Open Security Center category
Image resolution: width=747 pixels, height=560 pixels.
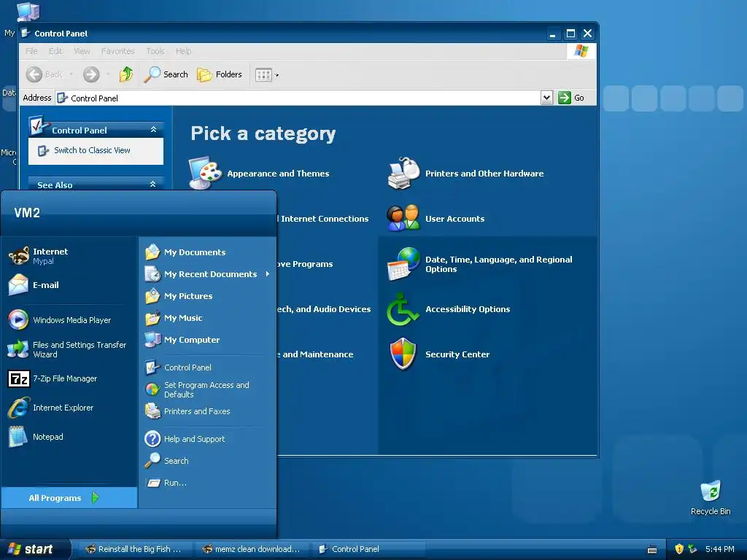point(438,354)
